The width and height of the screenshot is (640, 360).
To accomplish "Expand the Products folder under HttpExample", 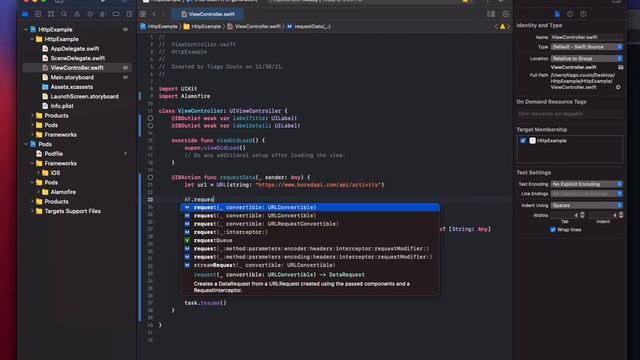I will coord(33,116).
